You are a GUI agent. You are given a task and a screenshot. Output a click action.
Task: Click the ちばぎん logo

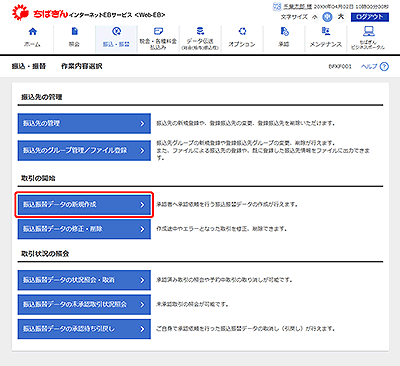(x=39, y=14)
